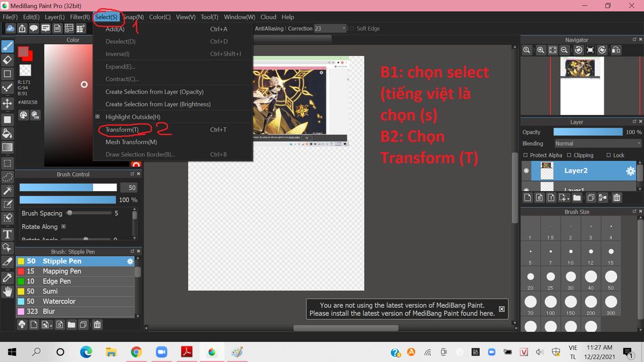Select the Edge Pen brush
The image size is (644, 362).
[x=75, y=281]
